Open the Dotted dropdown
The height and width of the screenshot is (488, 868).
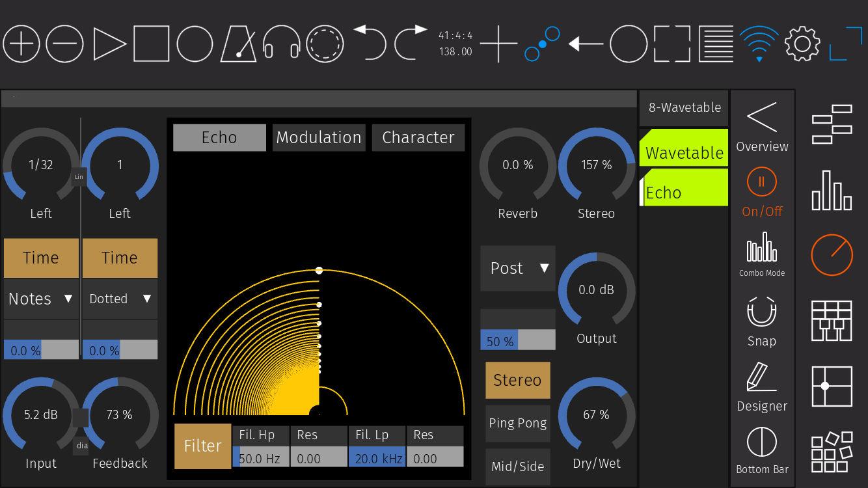(120, 299)
